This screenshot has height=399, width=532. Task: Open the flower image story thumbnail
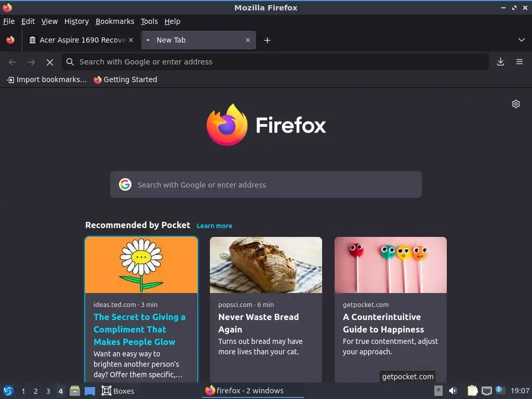141,265
